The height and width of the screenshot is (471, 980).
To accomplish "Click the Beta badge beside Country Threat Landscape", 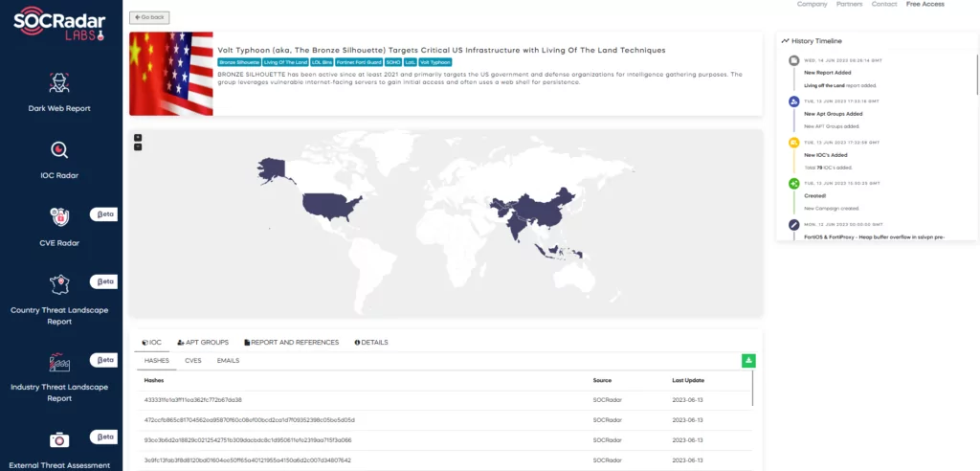I will pyautogui.click(x=103, y=281).
